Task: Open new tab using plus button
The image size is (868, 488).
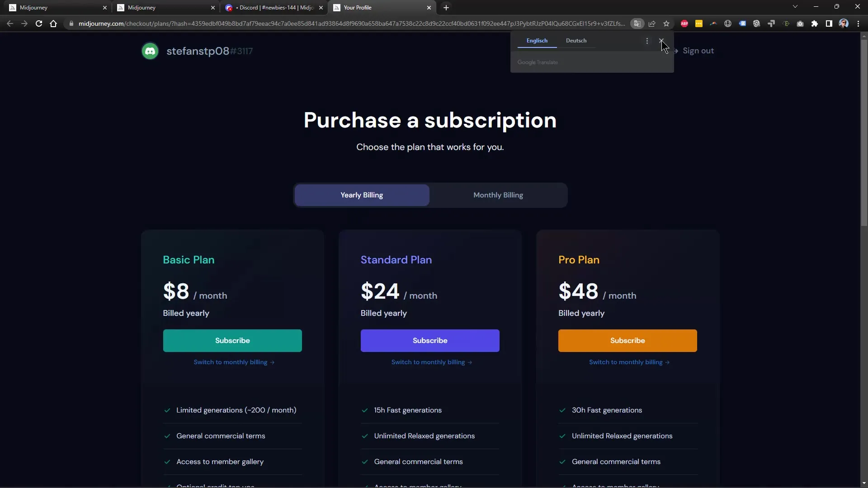Action: [446, 7]
